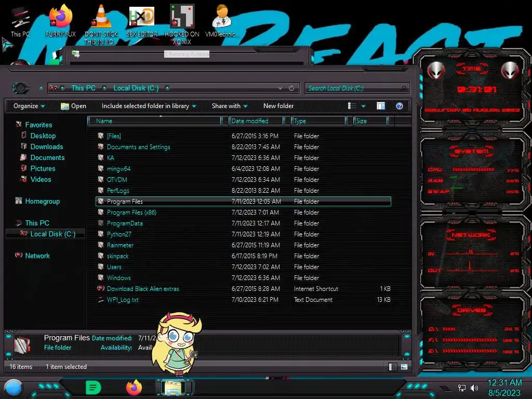Screen dimensions: 532x399
Task: Sort by the Name column header
Action: 154,121
